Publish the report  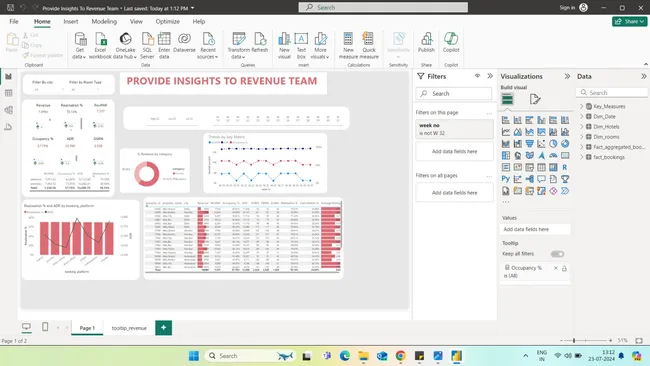[426, 43]
